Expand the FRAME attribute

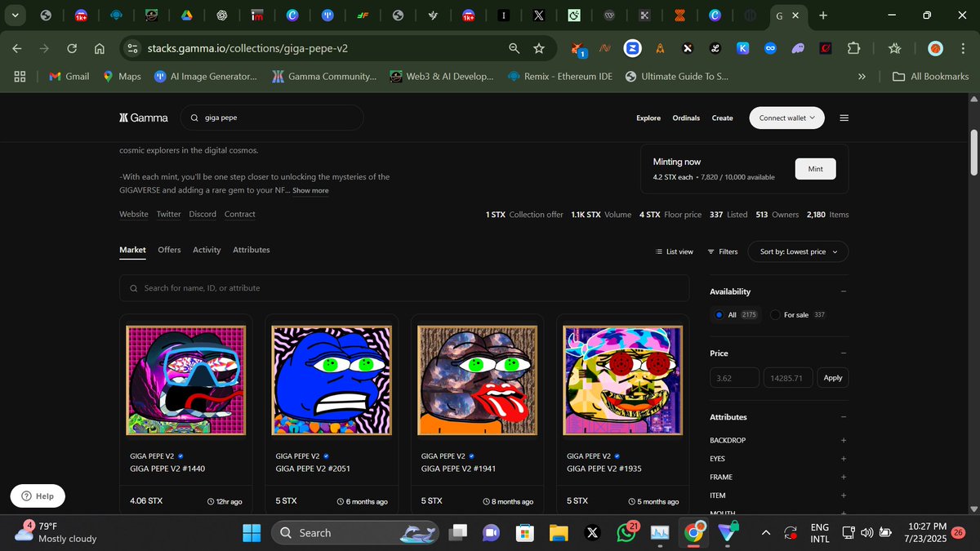pos(844,477)
